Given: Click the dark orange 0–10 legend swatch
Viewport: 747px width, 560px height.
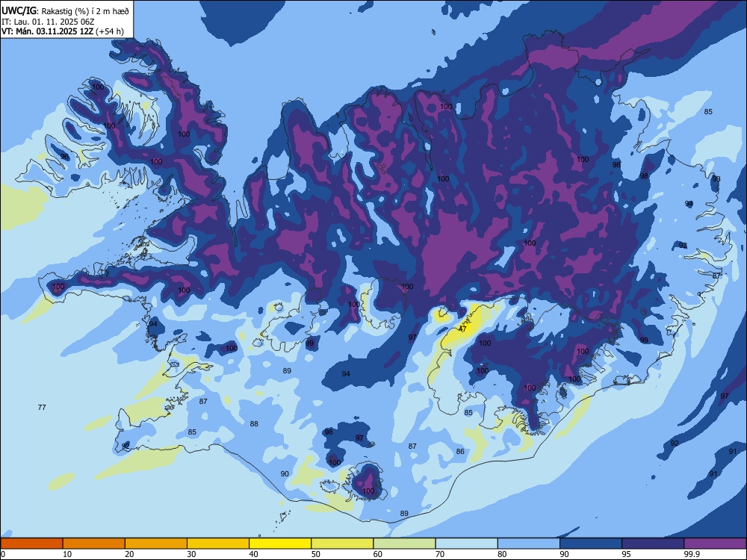Looking at the screenshot, I should (x=31, y=544).
